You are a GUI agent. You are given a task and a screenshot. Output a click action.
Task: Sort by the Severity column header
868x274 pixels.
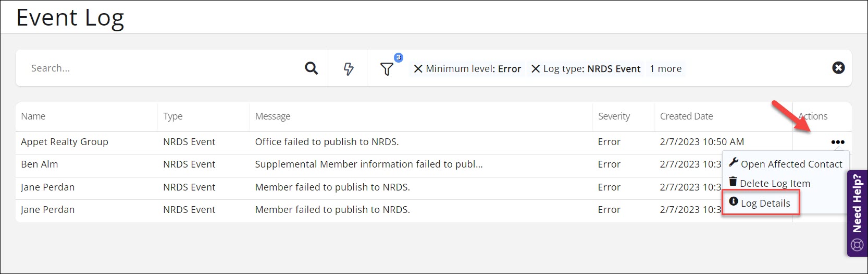click(x=614, y=116)
